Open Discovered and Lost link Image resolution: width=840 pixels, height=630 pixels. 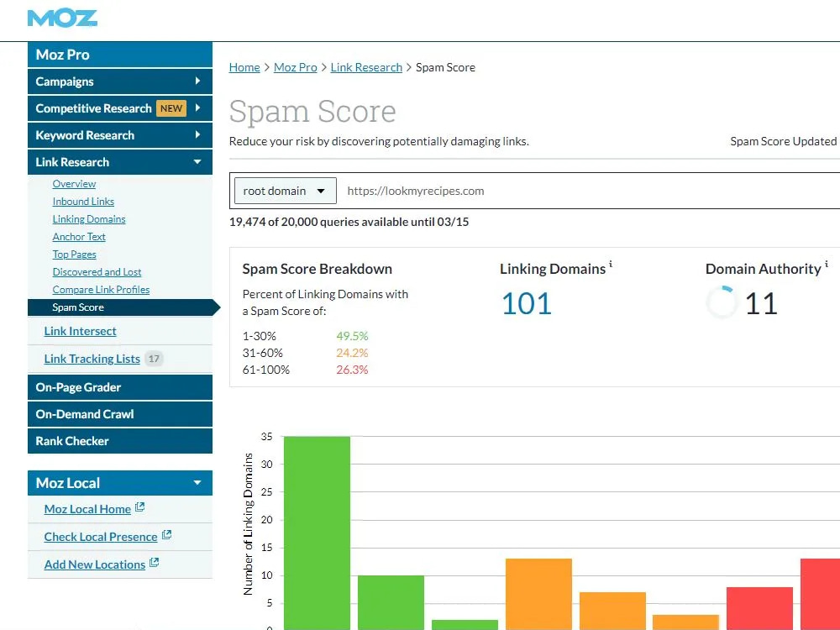click(97, 272)
